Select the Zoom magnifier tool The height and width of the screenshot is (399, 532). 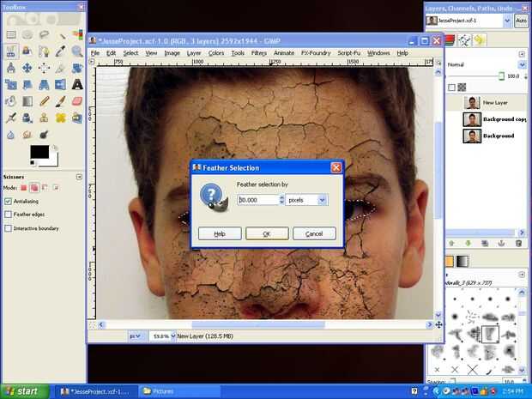coord(77,51)
